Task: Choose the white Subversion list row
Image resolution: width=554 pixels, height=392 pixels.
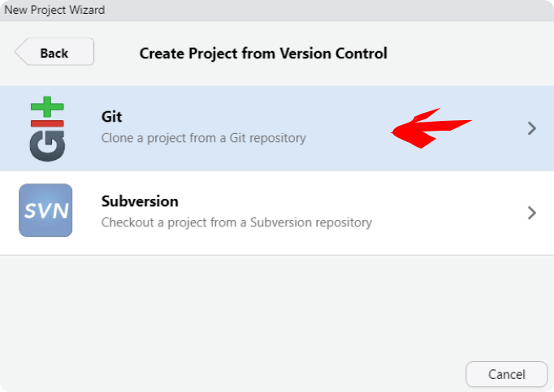Action: (x=277, y=213)
